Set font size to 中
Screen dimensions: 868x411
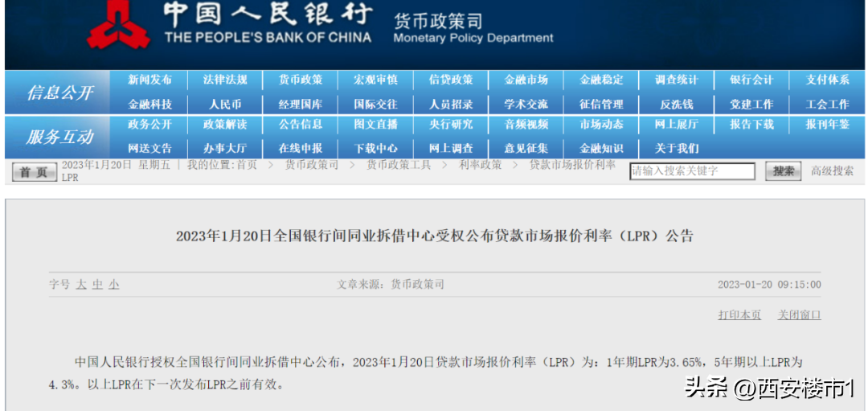97,285
